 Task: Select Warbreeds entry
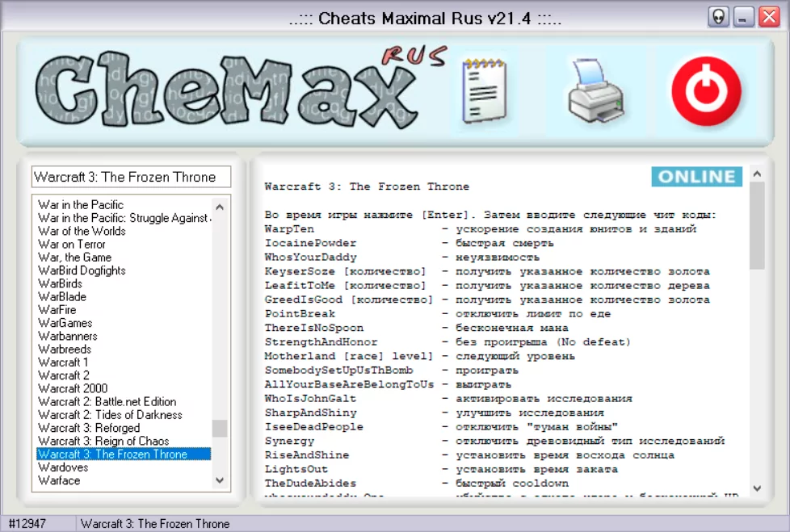click(124, 349)
